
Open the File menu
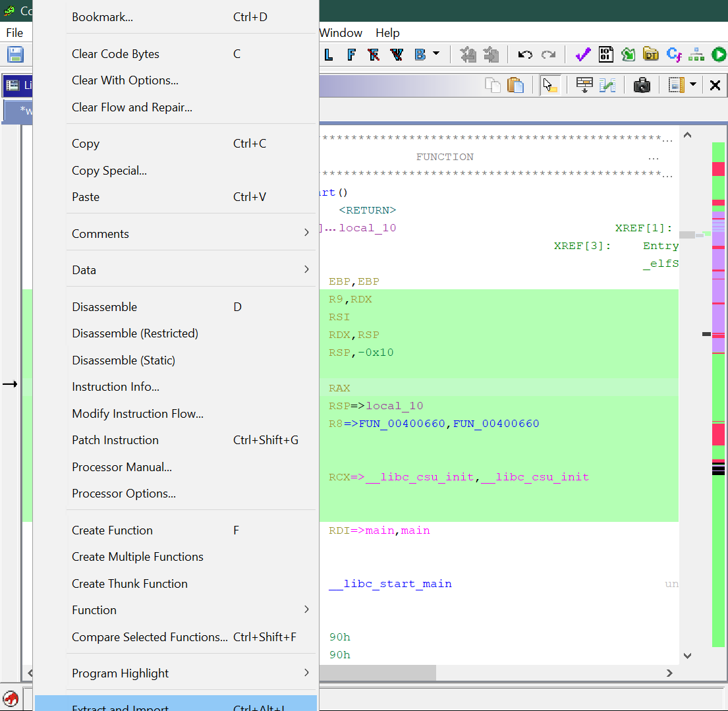pyautogui.click(x=14, y=32)
